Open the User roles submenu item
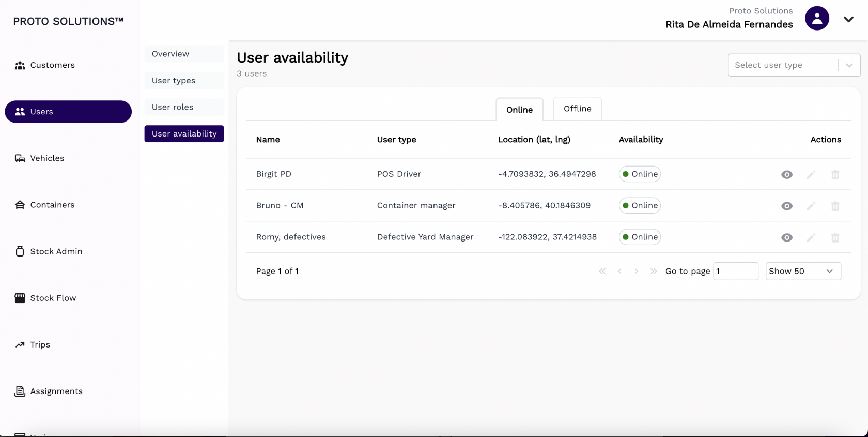Image resolution: width=868 pixels, height=437 pixels. 184,107
